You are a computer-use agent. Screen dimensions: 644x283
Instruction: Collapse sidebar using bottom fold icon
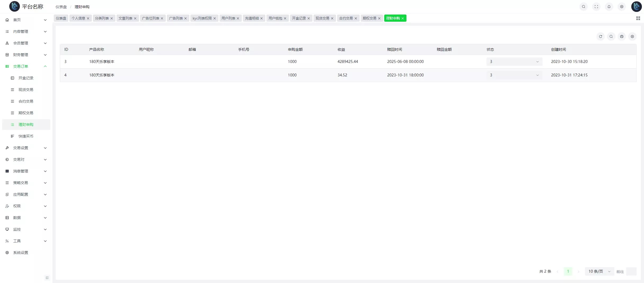click(47, 278)
